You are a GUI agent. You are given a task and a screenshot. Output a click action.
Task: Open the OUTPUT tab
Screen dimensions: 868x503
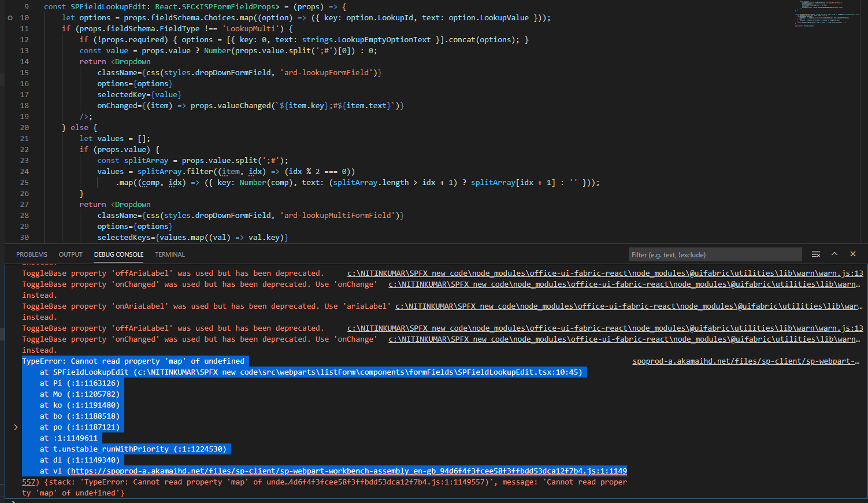70,254
